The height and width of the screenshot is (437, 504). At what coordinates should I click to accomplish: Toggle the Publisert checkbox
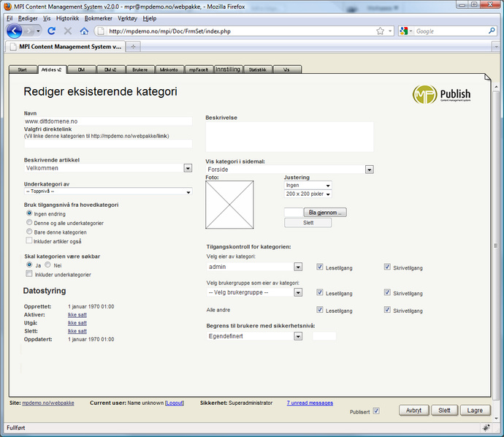376,411
